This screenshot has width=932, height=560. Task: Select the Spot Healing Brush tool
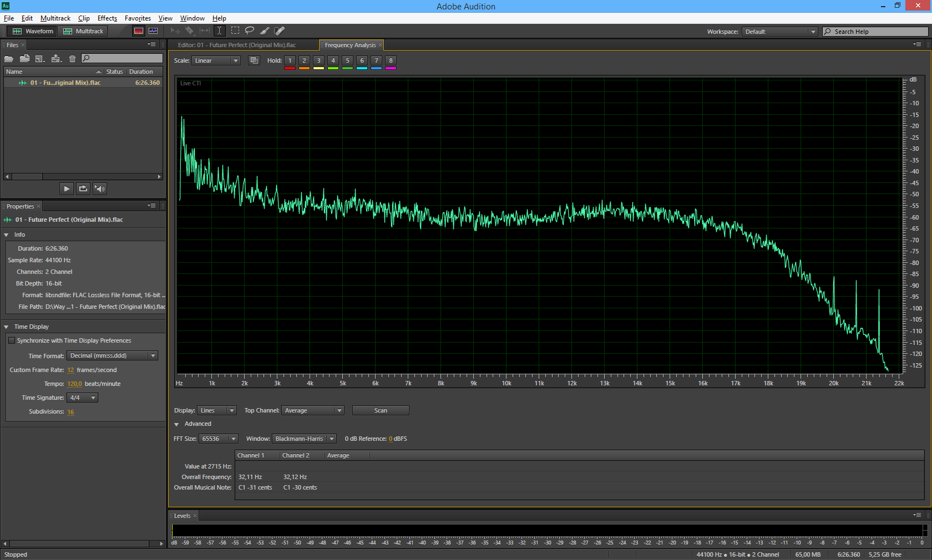click(280, 31)
